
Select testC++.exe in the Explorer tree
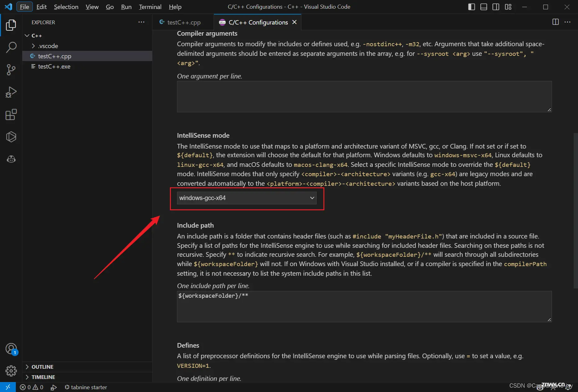(87, 66)
